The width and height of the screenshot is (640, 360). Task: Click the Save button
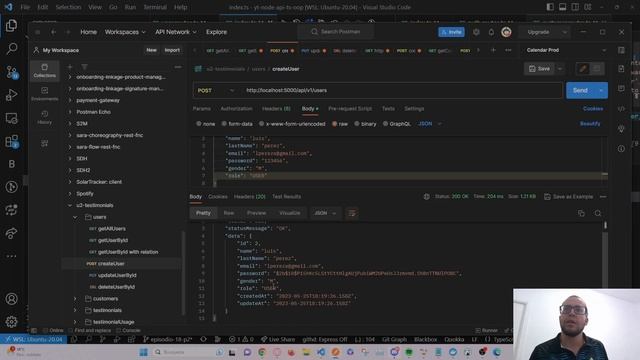540,69
